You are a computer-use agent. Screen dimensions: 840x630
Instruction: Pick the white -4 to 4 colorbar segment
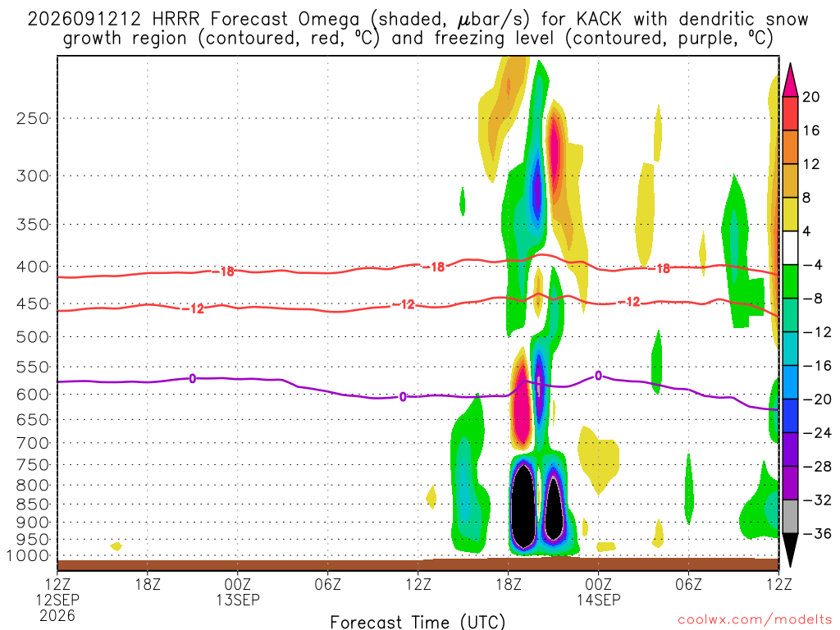pos(790,248)
